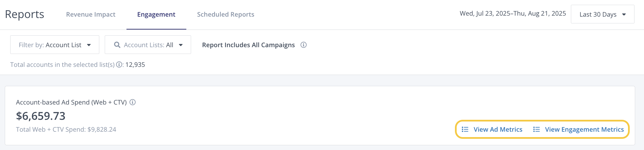Click the list icon before View Ad Metrics
Viewport: 644px width, 150px height.
(465, 129)
